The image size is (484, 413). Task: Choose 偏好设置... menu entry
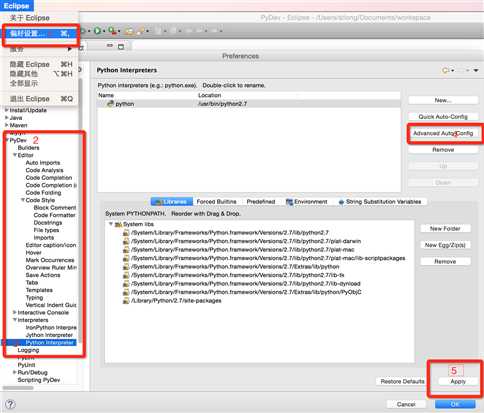pyautogui.click(x=40, y=33)
